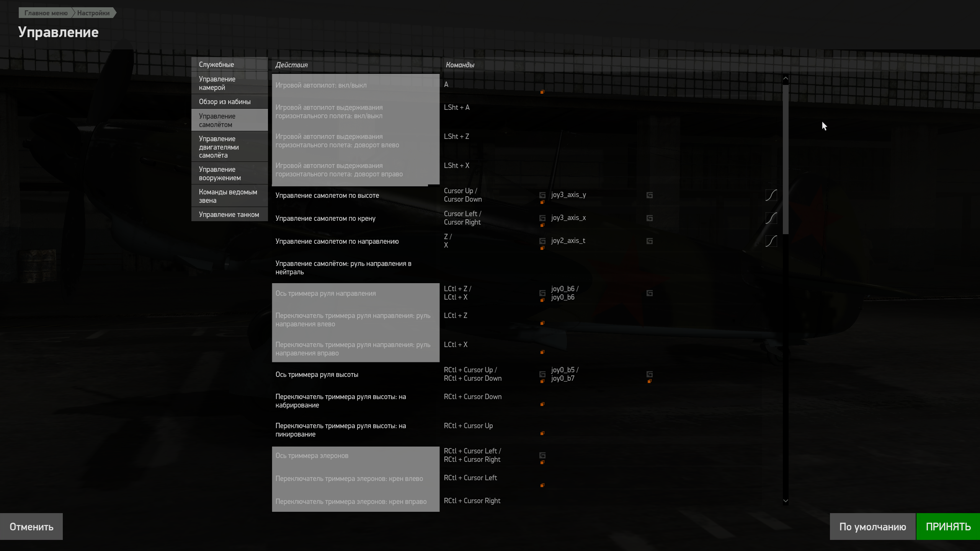Click orange marker for LCtl + Z binding
This screenshot has width=980, height=551.
tap(542, 323)
